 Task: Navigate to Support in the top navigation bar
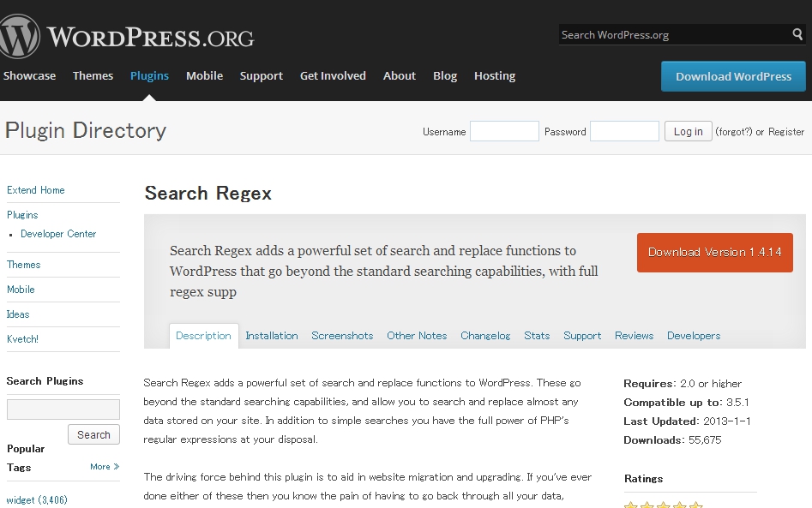point(261,76)
